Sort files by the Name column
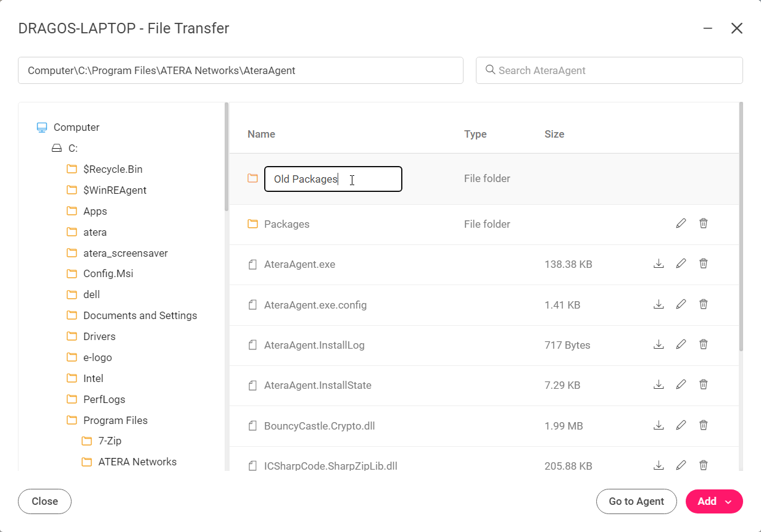 (x=261, y=134)
